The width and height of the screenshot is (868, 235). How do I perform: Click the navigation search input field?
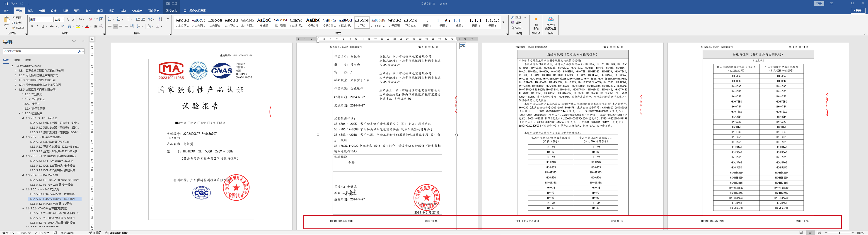(x=40, y=51)
